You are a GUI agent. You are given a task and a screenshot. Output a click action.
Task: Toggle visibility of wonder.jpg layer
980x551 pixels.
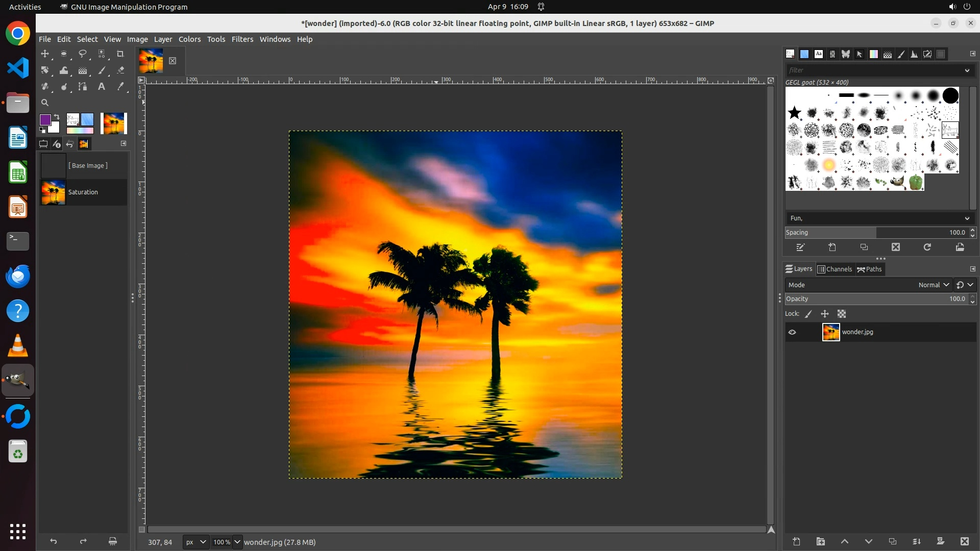tap(792, 332)
